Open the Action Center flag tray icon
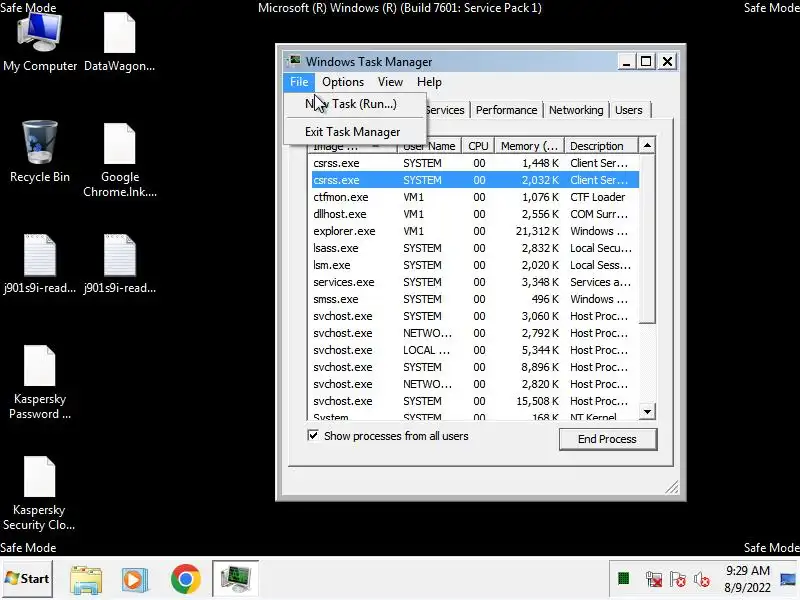The width and height of the screenshot is (800, 600). [678, 579]
